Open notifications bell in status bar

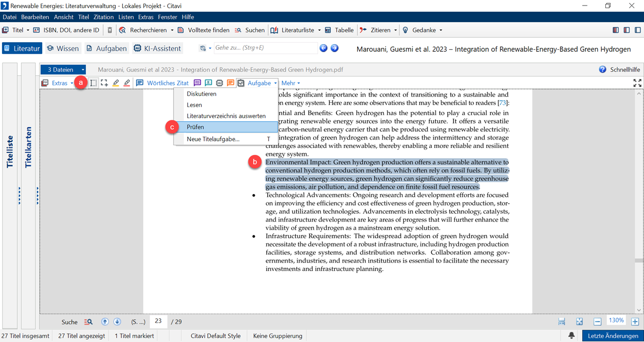pos(572,335)
